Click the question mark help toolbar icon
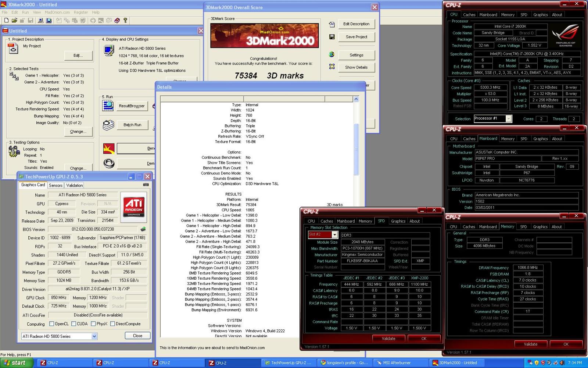The image size is (588, 368). point(125,21)
